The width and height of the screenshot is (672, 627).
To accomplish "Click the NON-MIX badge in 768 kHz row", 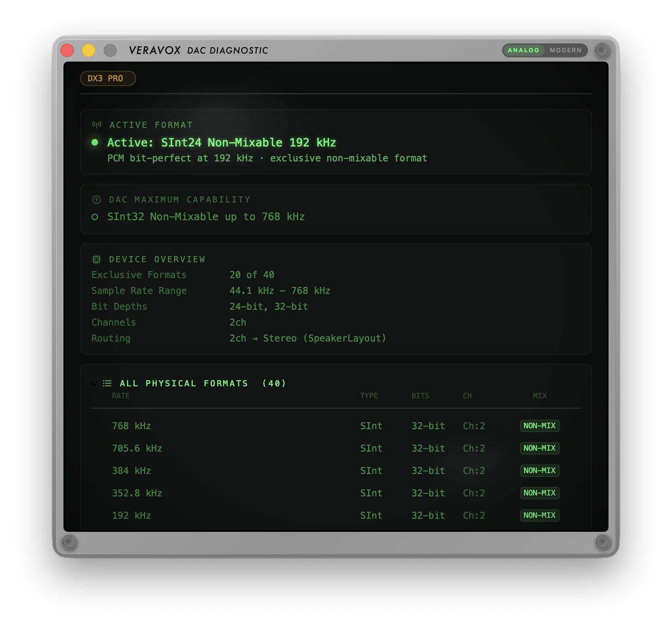I will (x=540, y=426).
